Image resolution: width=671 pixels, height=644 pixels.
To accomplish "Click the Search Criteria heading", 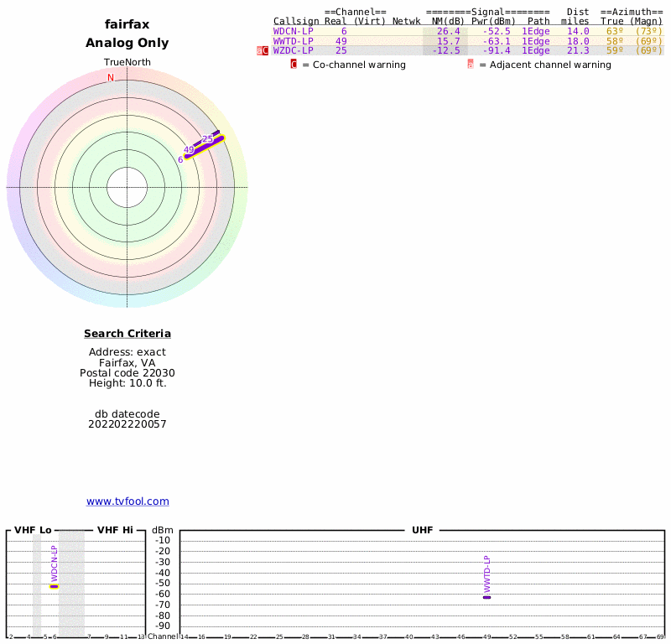I will click(127, 334).
